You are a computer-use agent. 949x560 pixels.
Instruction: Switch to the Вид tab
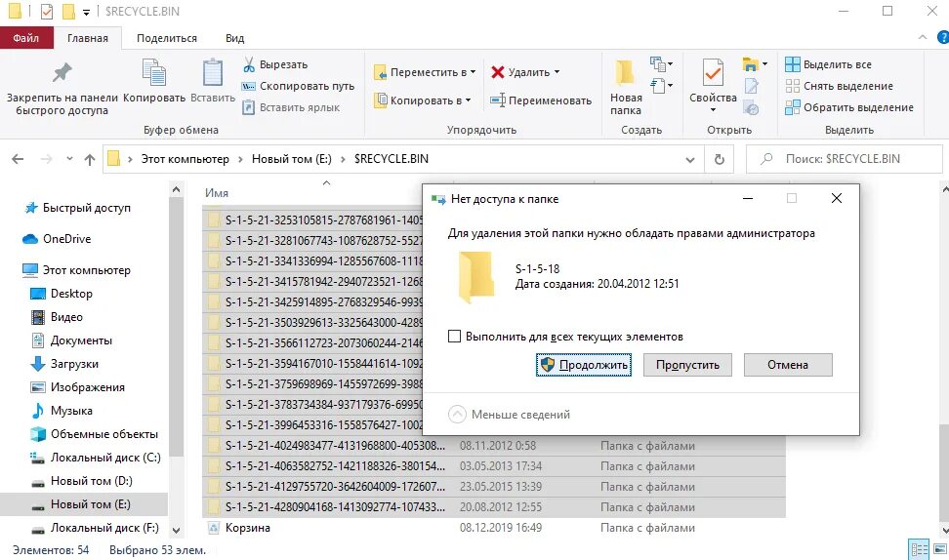[x=235, y=38]
